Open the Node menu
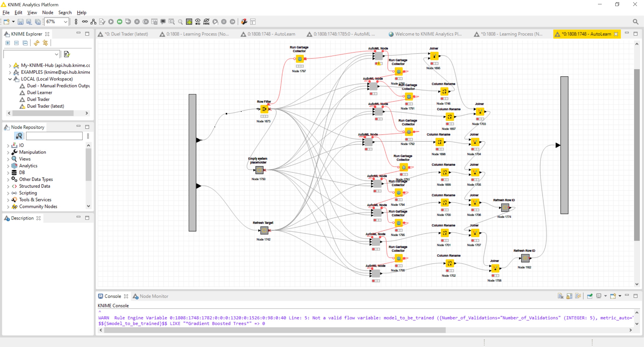 pos(48,12)
